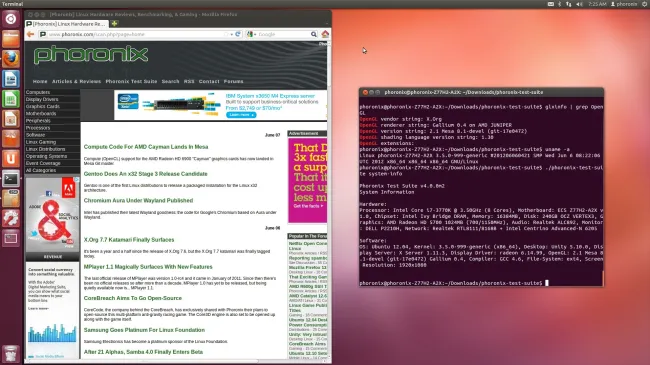Reload the page with the refresh icon
The image size is (650, 365).
pyautogui.click(x=238, y=34)
